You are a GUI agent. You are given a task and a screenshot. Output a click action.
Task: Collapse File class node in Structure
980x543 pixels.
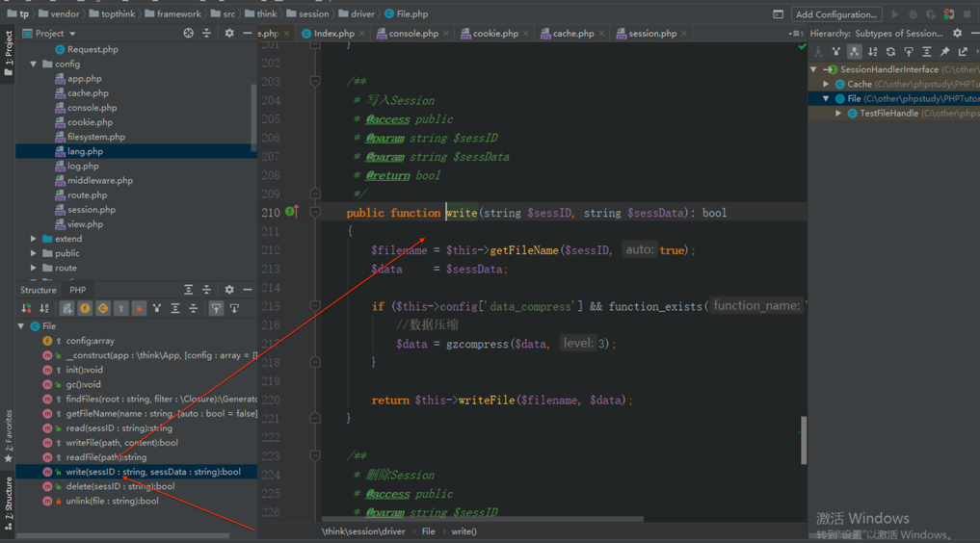(x=21, y=325)
